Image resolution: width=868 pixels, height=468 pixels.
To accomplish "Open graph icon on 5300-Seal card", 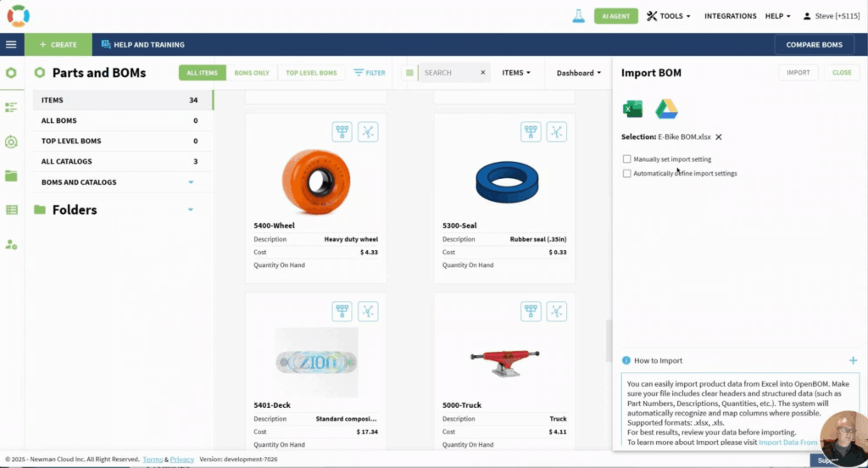I will 557,131.
